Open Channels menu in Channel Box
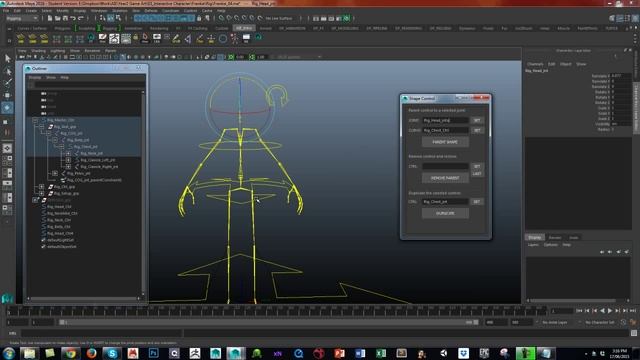Image resolution: width=640 pixels, height=360 pixels. point(535,64)
